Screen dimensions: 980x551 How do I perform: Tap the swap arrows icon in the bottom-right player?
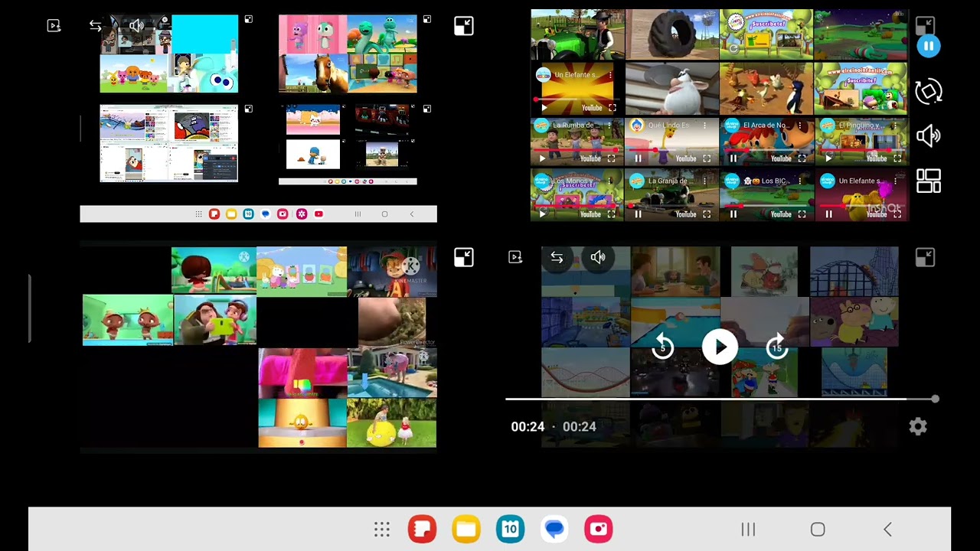click(x=557, y=258)
